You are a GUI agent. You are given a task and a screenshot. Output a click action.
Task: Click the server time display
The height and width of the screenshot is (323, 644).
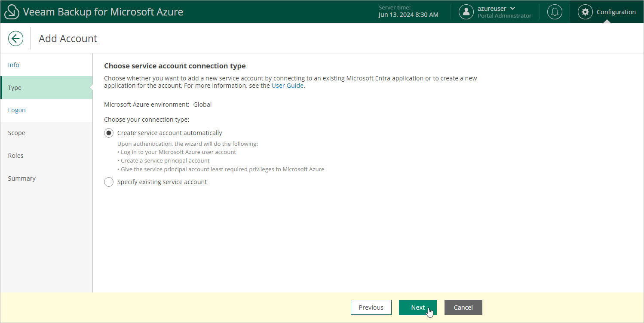coord(408,12)
